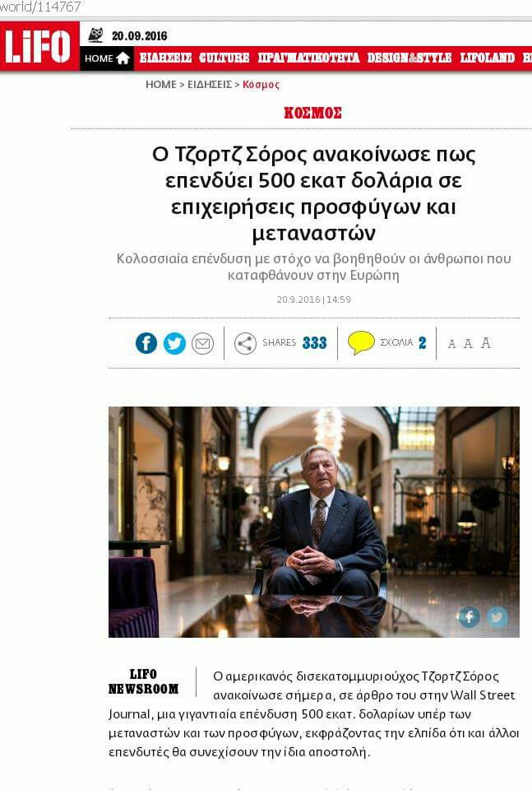The image size is (532, 790).
Task: Click the circular share icon next to SHARES
Action: [x=245, y=344]
